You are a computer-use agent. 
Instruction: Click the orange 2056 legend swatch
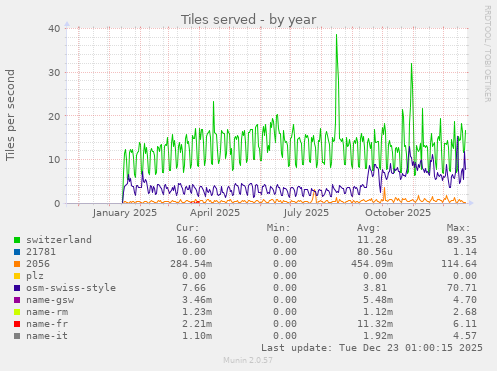(17, 264)
